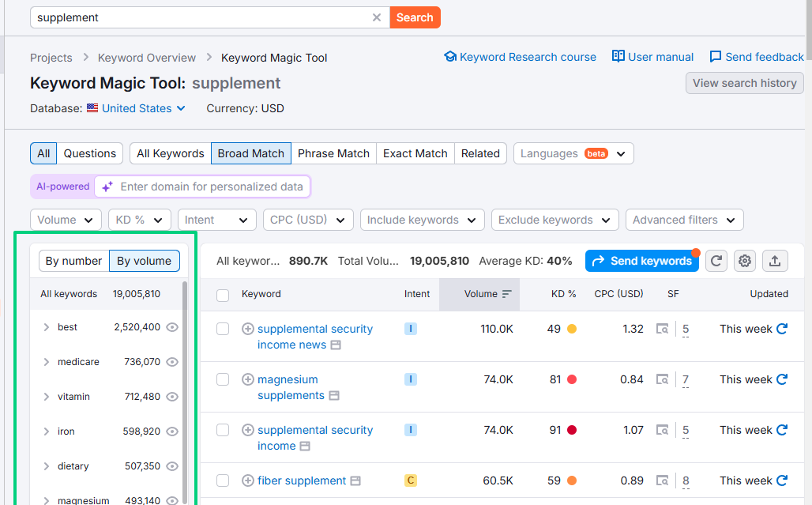
Task: Click the export upload icon button
Action: pyautogui.click(x=775, y=261)
